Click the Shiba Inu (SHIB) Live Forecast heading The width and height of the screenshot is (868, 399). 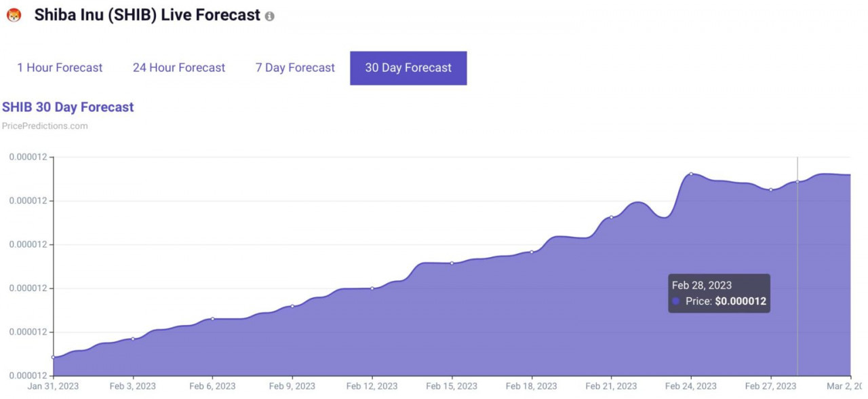click(147, 15)
